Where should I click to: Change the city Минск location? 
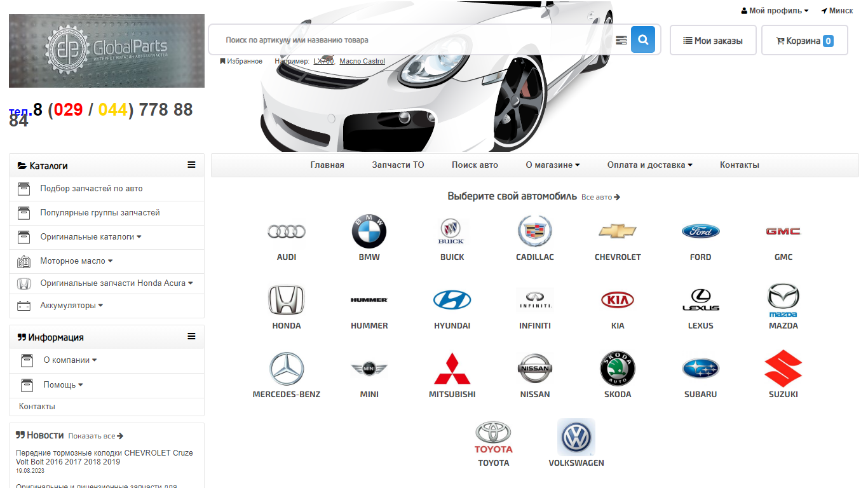click(837, 11)
